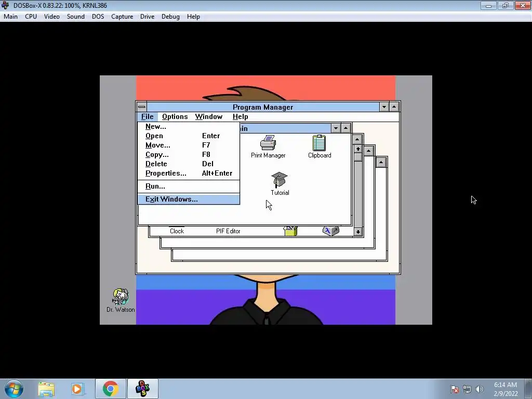532x399 pixels.
Task: Open DOSBox-X Video menu
Action: point(52,17)
